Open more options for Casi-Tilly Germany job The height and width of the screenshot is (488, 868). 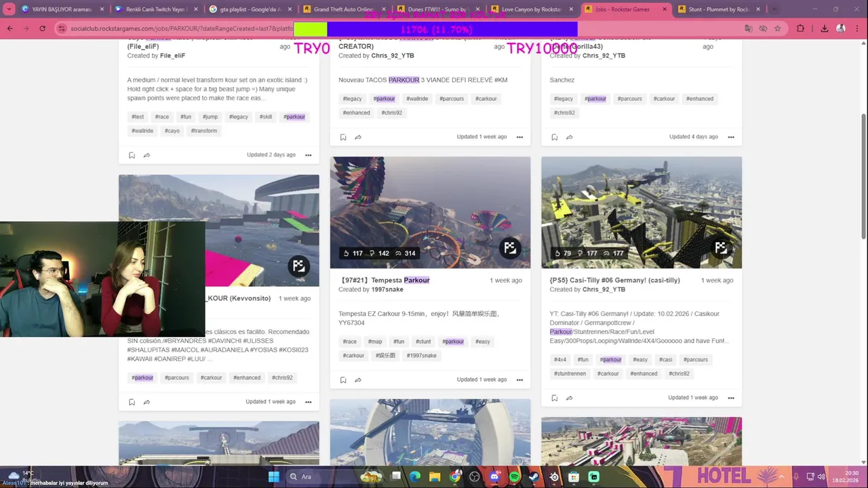point(731,398)
